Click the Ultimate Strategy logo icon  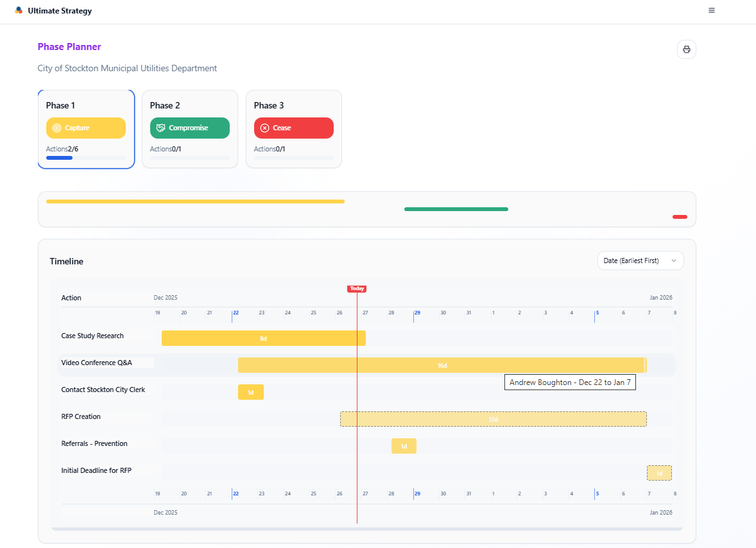pyautogui.click(x=19, y=10)
